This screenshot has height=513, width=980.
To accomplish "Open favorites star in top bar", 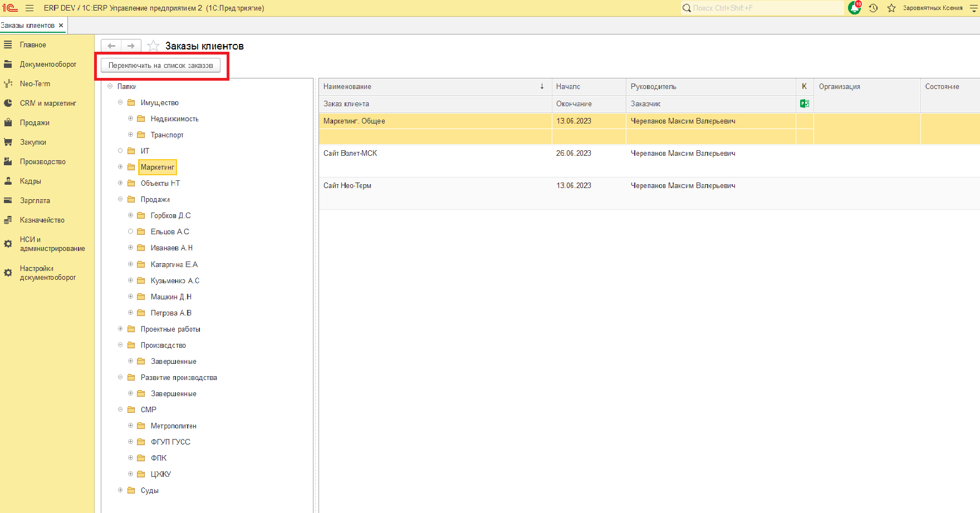I will coord(891,8).
